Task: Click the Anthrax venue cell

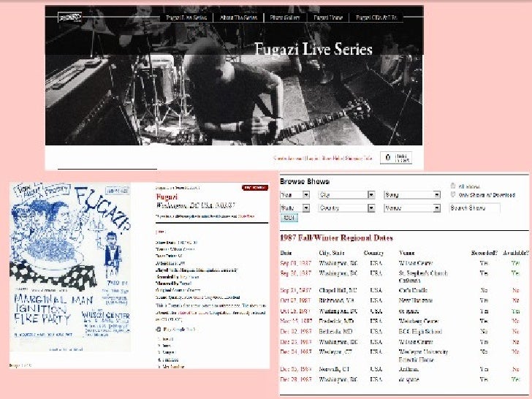Action: (408, 369)
